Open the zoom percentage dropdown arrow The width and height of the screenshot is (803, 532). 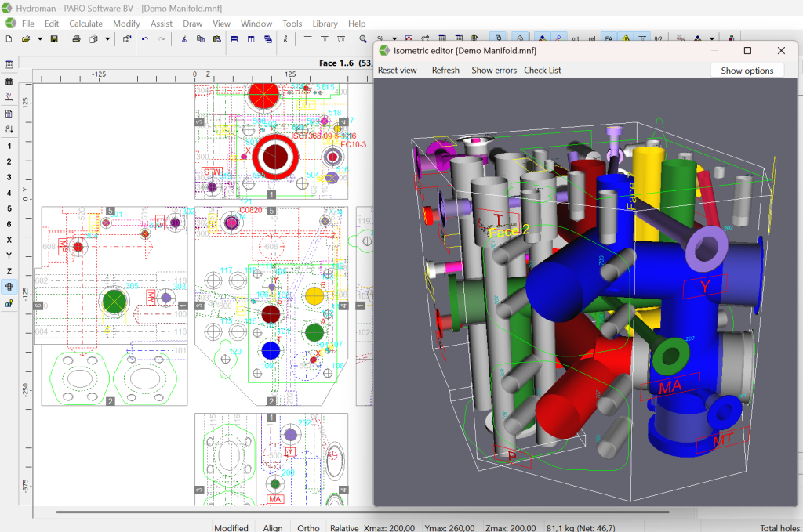[x=394, y=39]
